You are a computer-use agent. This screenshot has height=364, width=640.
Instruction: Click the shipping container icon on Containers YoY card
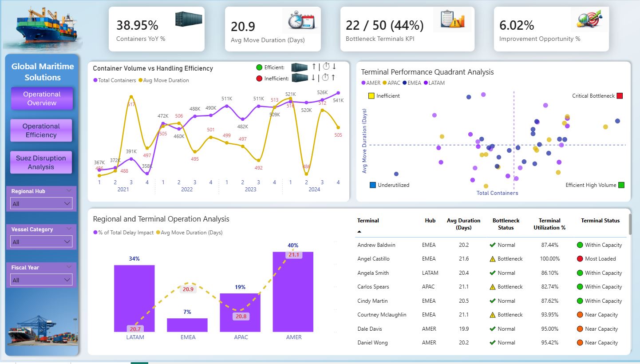tap(190, 19)
